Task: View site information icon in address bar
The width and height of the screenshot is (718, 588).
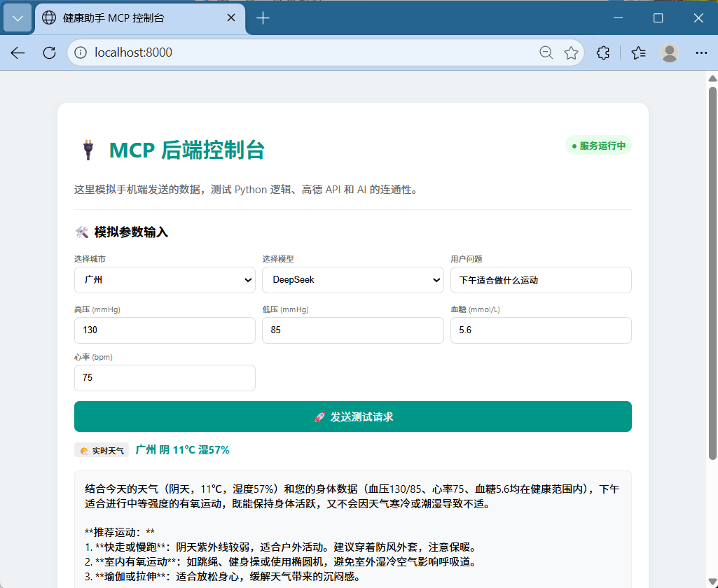Action: pos(81,52)
